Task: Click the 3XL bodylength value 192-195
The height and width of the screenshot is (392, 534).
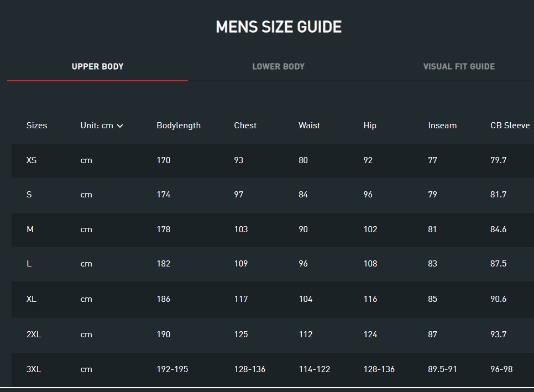Action: [172, 369]
